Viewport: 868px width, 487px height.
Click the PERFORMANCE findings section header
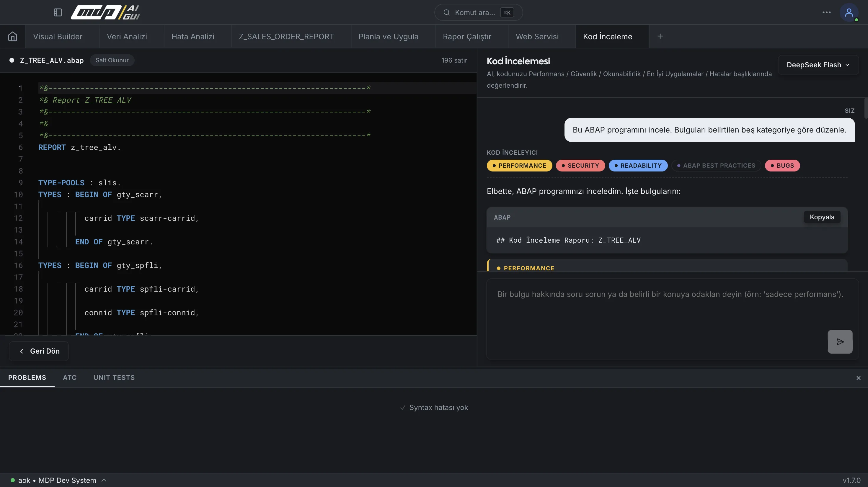point(529,268)
